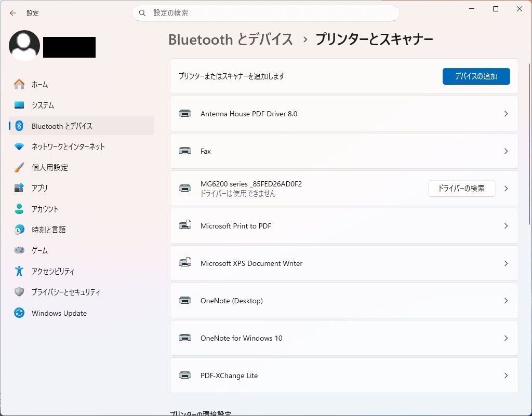Click the System monitor icon

pyautogui.click(x=19, y=105)
